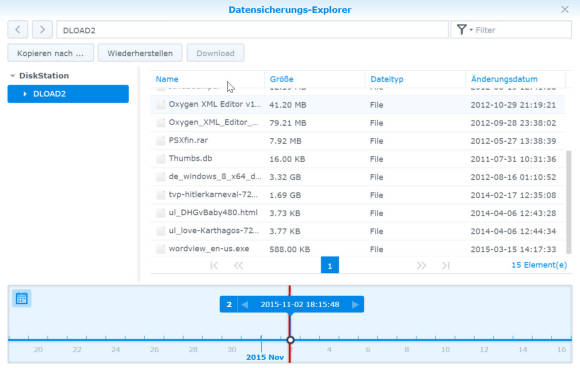580x368 pixels.
Task: Select the ul_love-Karthagos-72... file
Action: point(358,231)
